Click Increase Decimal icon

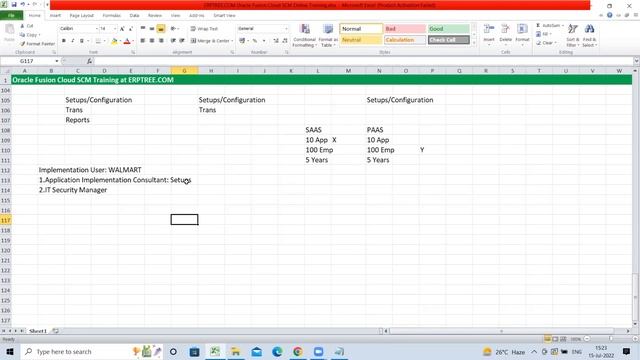point(276,41)
